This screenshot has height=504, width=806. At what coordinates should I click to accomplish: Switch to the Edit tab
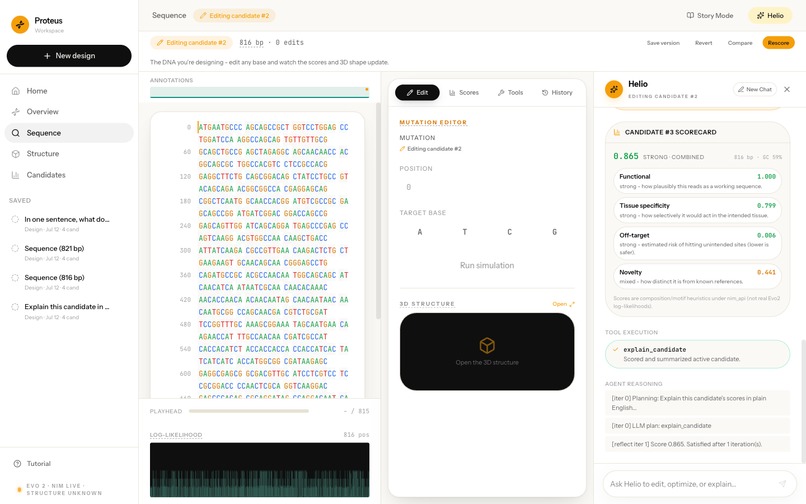pyautogui.click(x=417, y=93)
